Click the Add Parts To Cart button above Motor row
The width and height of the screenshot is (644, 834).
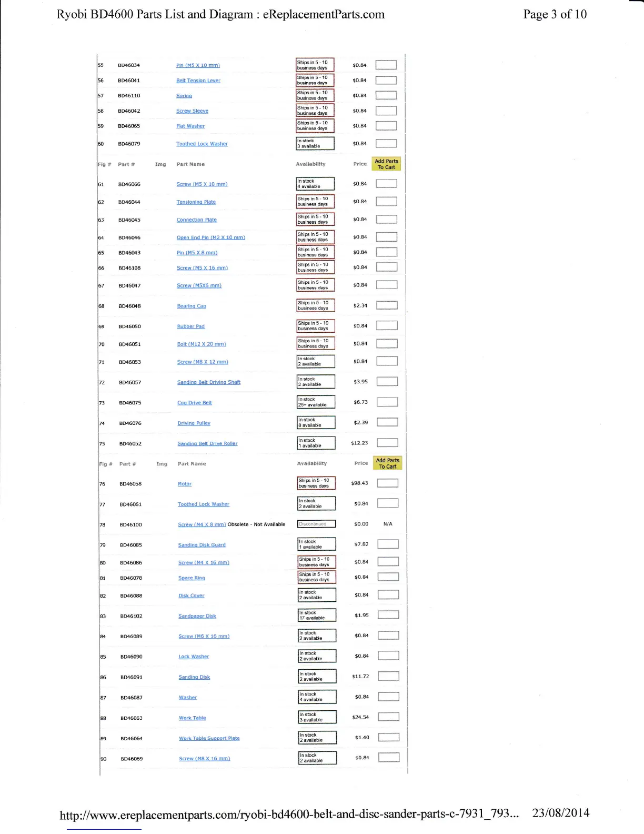pyautogui.click(x=388, y=463)
